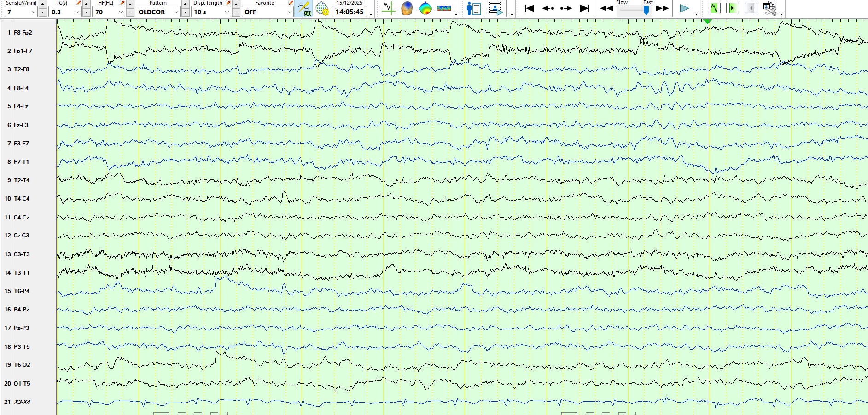The image size is (868, 415).
Task: Go to the previous event marker
Action: [x=548, y=8]
